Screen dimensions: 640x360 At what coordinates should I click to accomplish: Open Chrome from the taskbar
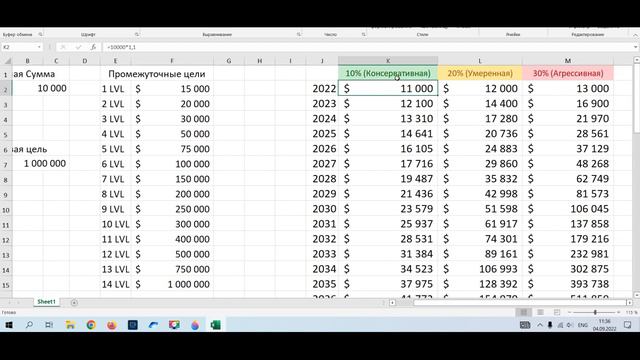91,325
